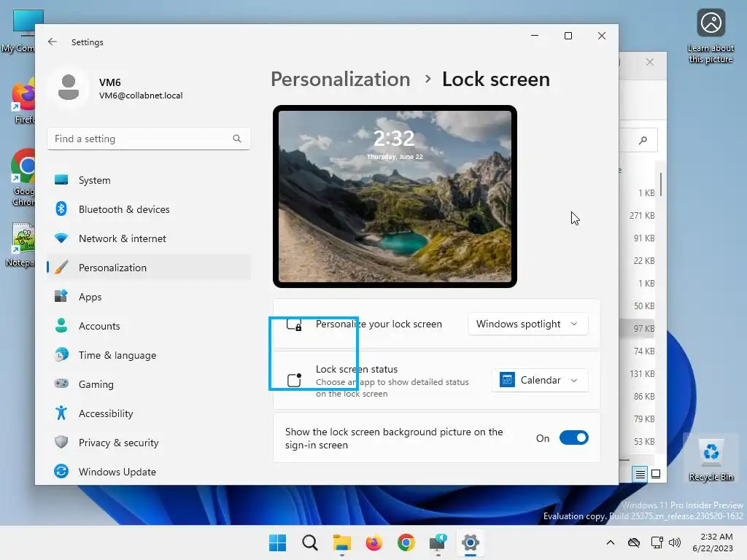Select Personalization in the sidebar

pos(149,267)
